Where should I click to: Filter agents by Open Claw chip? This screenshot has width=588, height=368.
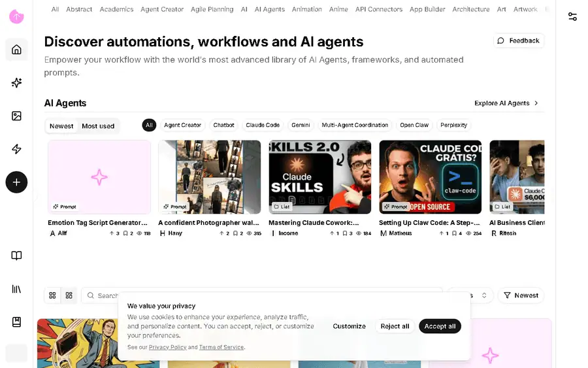(414, 125)
